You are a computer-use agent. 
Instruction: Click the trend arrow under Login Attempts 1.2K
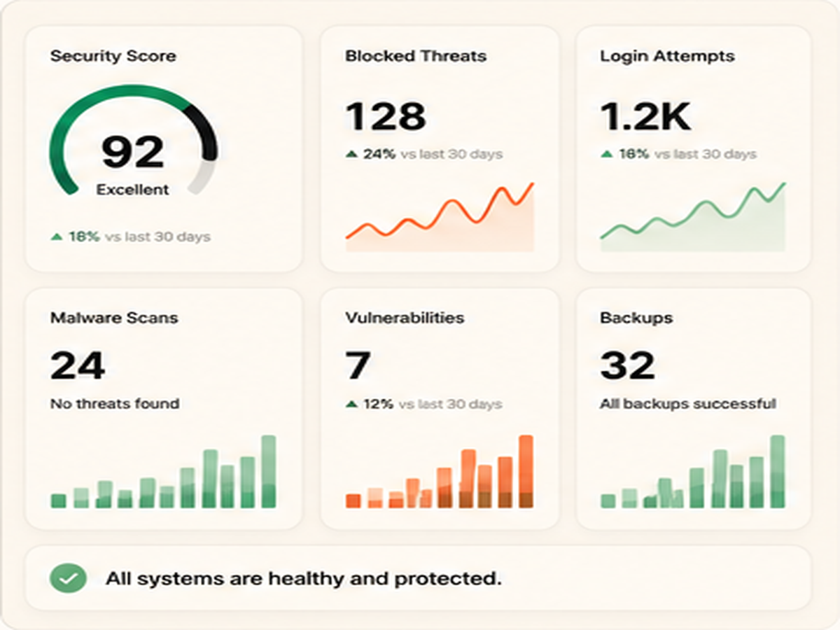(x=606, y=155)
